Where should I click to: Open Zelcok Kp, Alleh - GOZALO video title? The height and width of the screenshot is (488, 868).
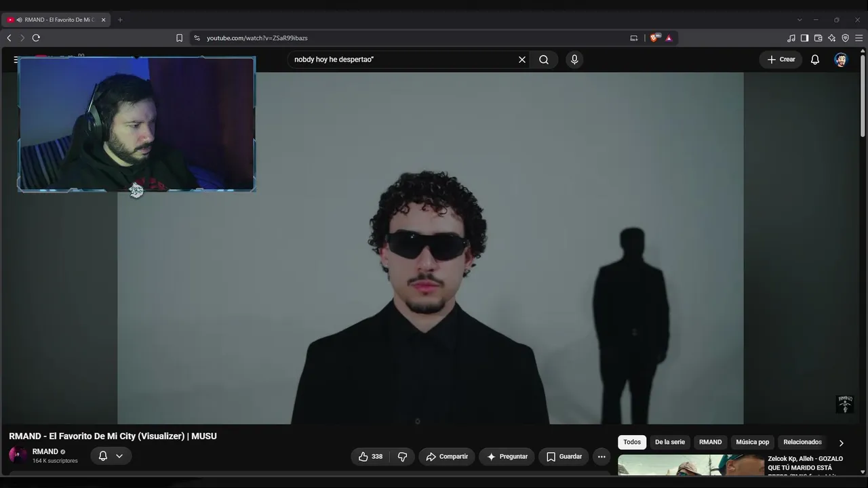tap(806, 465)
